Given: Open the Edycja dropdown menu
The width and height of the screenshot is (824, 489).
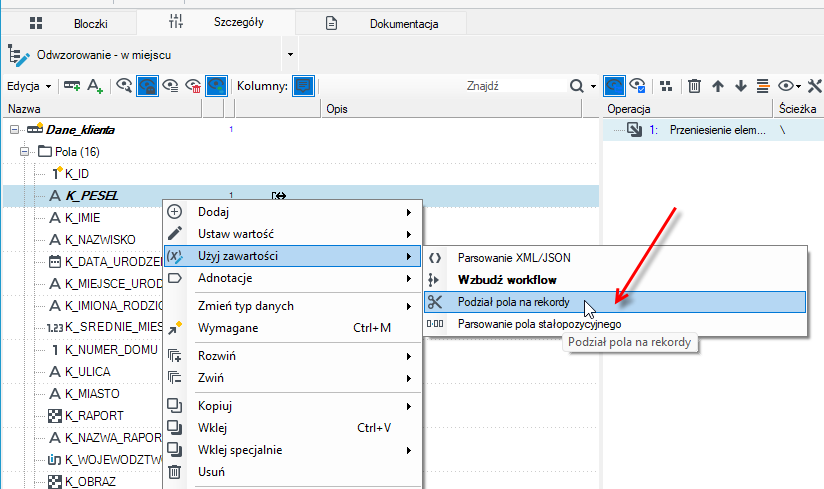Looking at the screenshot, I should [x=29, y=86].
